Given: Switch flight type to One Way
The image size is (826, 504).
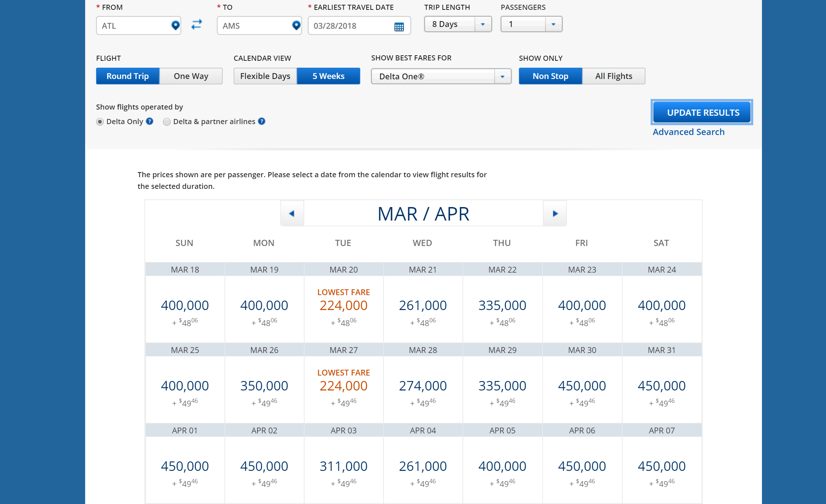Looking at the screenshot, I should pyautogui.click(x=191, y=76).
